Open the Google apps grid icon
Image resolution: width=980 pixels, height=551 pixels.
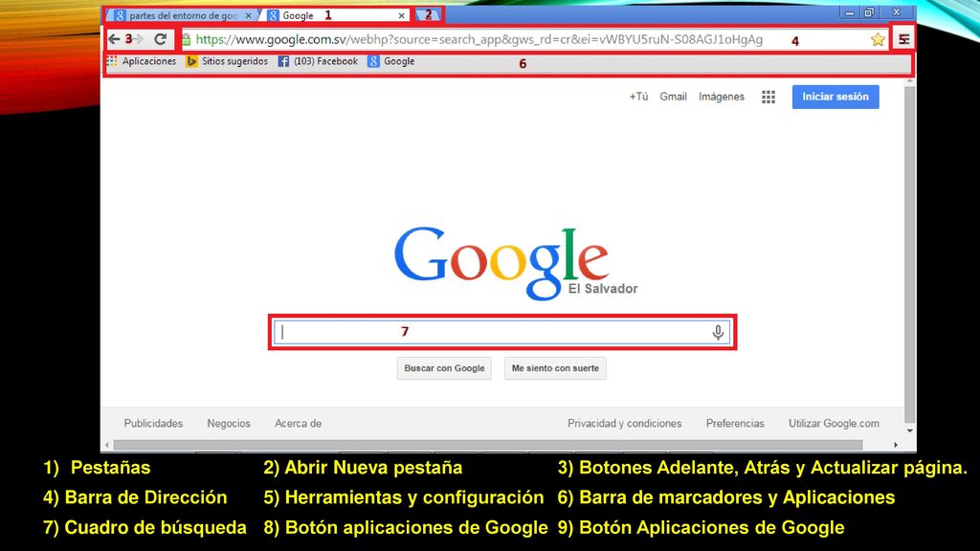tap(768, 97)
